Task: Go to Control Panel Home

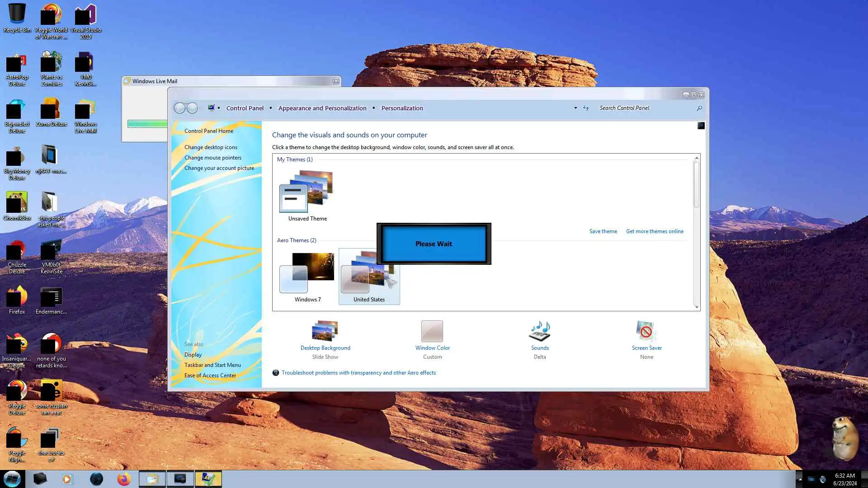Action: (x=209, y=131)
